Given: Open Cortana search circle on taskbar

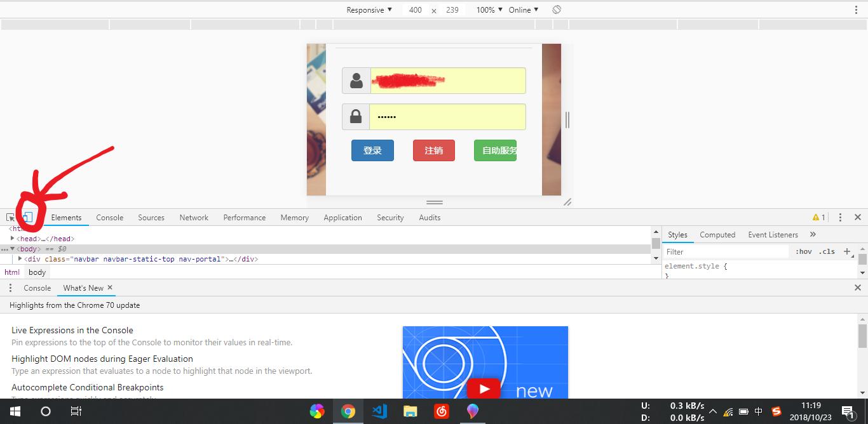Looking at the screenshot, I should pos(46,411).
